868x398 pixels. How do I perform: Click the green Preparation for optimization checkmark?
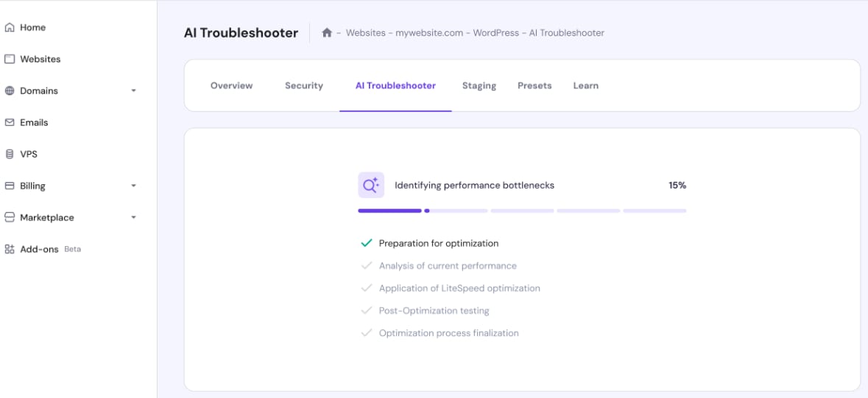[x=366, y=244]
